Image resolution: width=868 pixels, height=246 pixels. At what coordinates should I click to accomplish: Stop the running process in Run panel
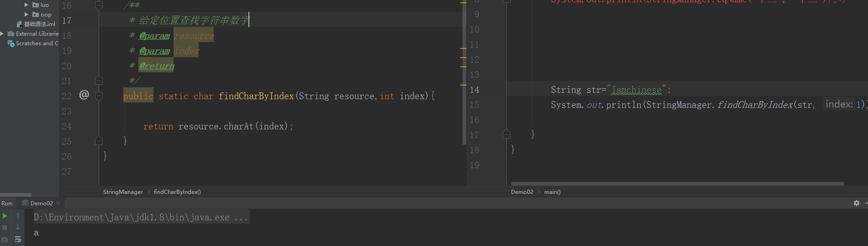[5, 228]
